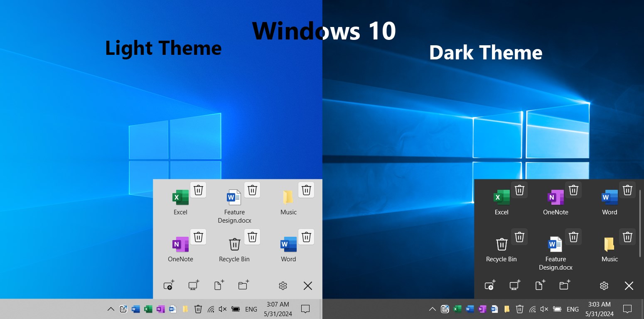This screenshot has height=319, width=644.
Task: Click OneNote icon on light taskbar
Action: pos(160,309)
